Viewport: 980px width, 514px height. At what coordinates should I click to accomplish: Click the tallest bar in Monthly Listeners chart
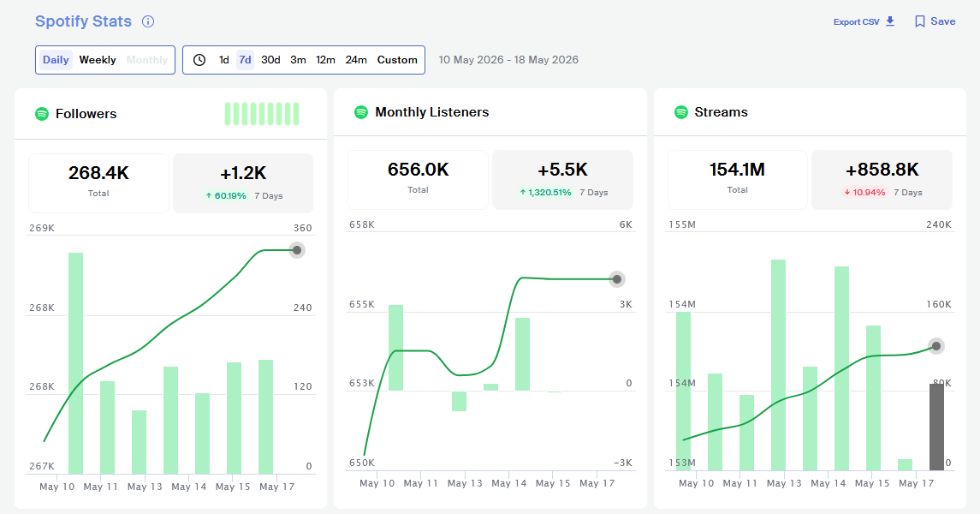[x=395, y=348]
